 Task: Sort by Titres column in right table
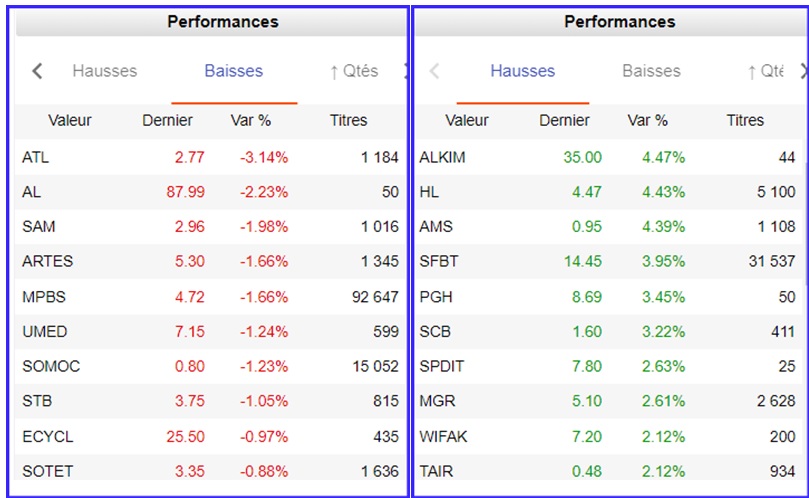[x=745, y=120]
